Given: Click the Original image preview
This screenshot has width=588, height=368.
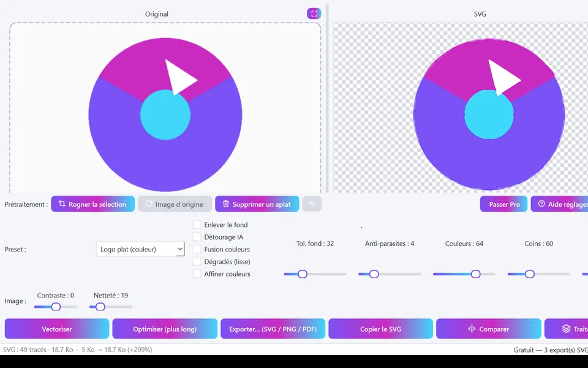Looking at the screenshot, I should (x=165, y=108).
